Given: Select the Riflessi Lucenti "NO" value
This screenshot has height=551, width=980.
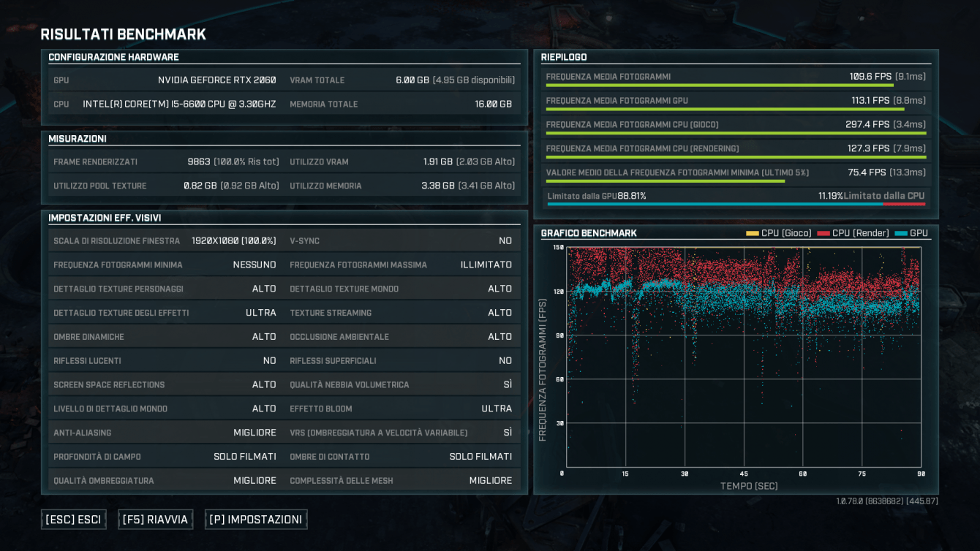Looking at the screenshot, I should coord(270,361).
